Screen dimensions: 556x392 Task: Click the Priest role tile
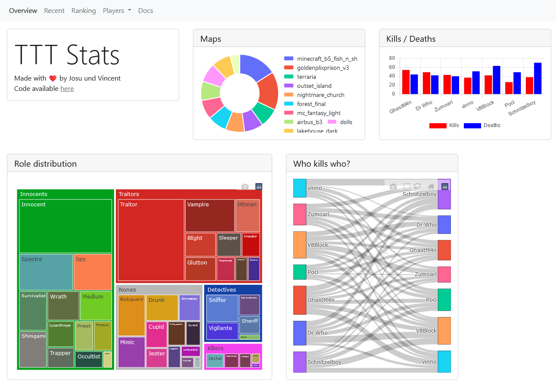click(x=84, y=336)
